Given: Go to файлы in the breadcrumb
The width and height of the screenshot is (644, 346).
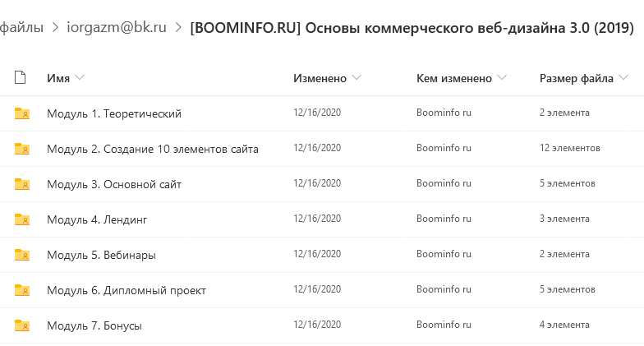Looking at the screenshot, I should pyautogui.click(x=21, y=28).
